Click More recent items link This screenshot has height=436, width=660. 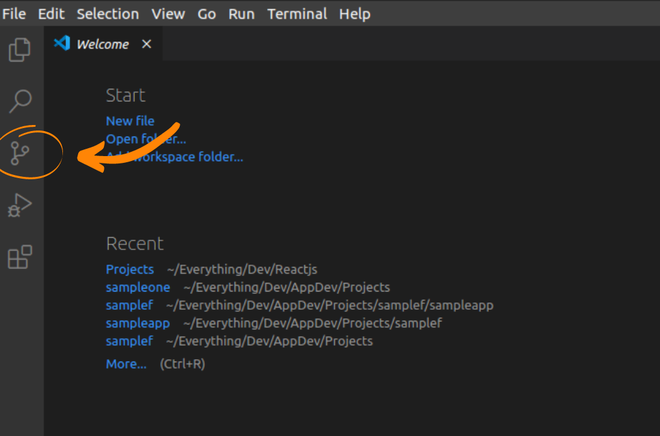pyautogui.click(x=126, y=364)
